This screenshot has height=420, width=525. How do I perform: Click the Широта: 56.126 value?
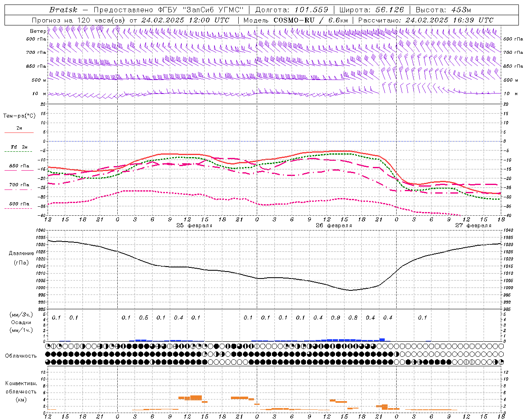tap(372, 10)
